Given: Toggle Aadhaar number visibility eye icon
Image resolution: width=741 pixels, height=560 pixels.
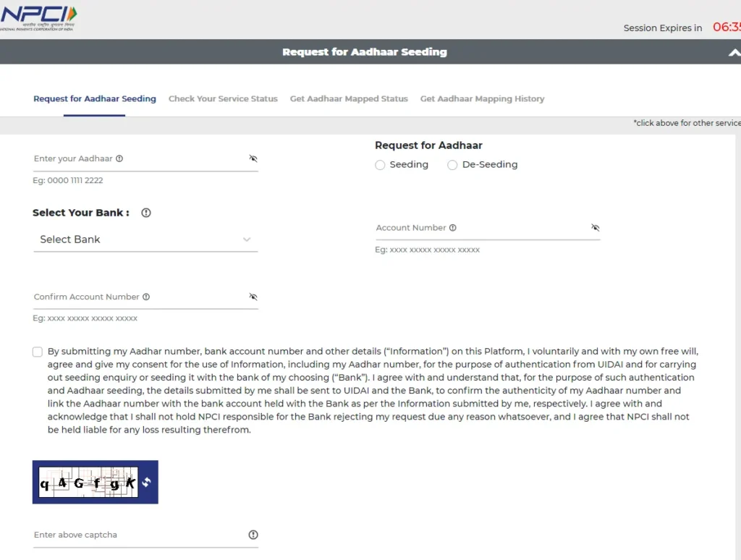Looking at the screenshot, I should point(253,158).
